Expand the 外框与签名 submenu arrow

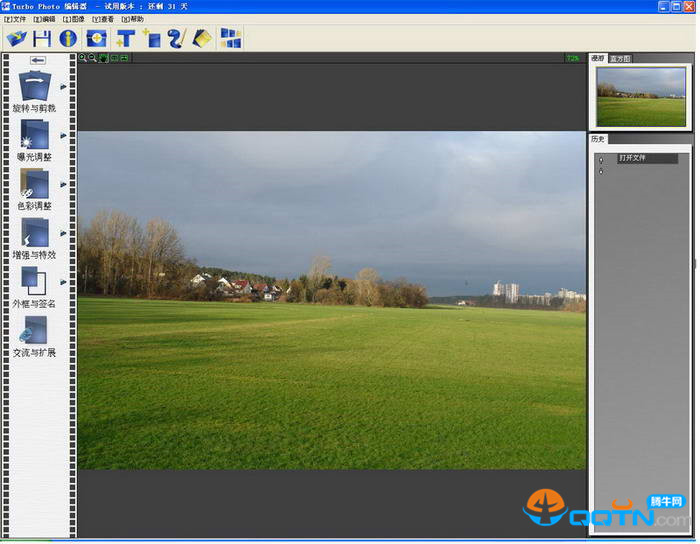pos(64,282)
